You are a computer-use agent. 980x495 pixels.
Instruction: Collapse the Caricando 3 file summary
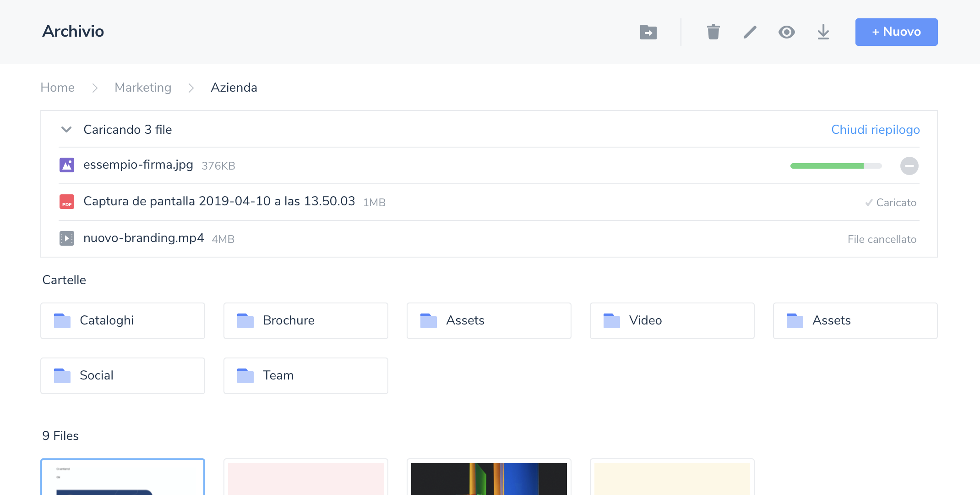(66, 130)
